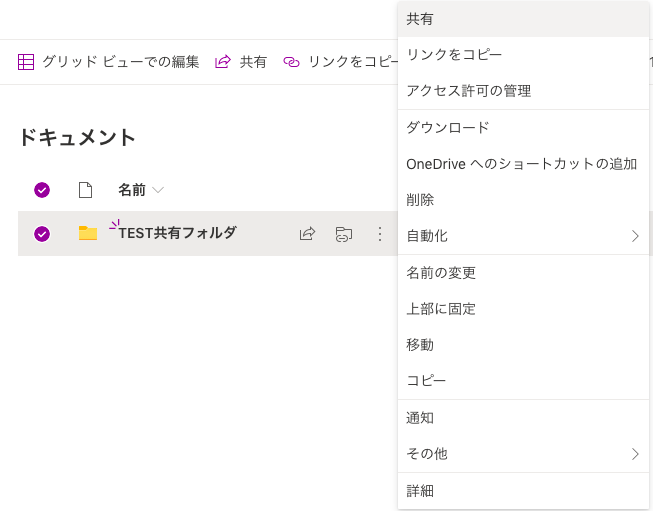This screenshot has height=511, width=653.
Task: Choose 名前の変更 in the context menu
Action: [441, 273]
